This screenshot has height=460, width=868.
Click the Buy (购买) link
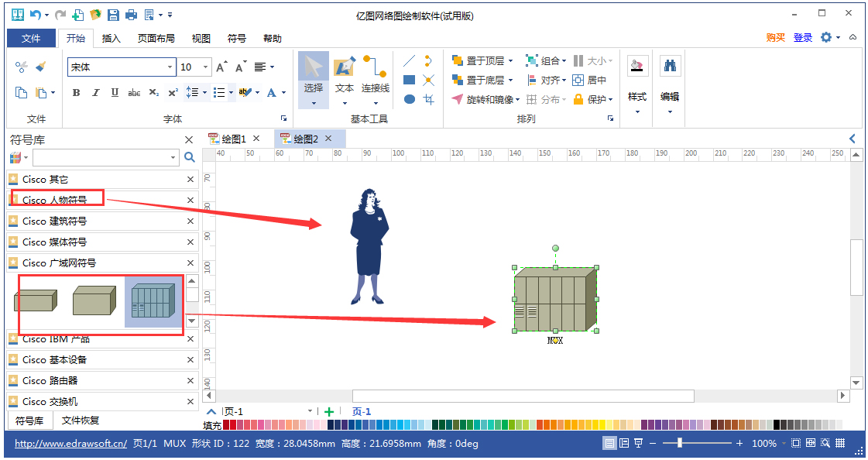(x=776, y=38)
